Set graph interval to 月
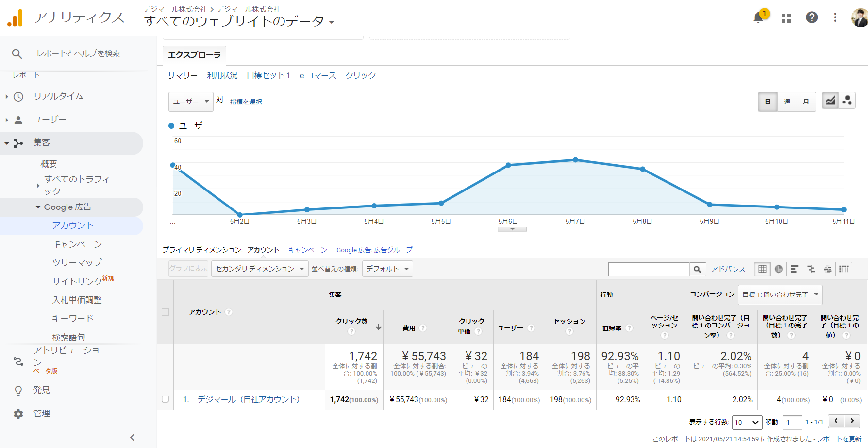Image resolution: width=868 pixels, height=448 pixels. 806,102
